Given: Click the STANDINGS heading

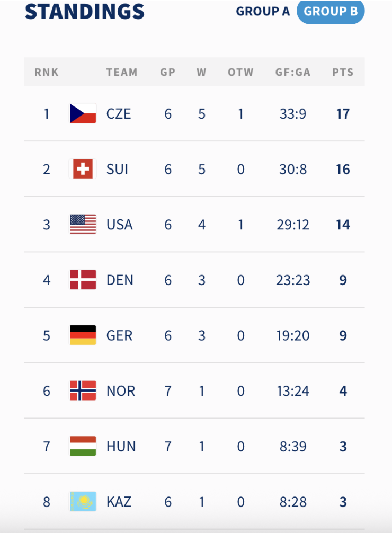Looking at the screenshot, I should (x=85, y=12).
